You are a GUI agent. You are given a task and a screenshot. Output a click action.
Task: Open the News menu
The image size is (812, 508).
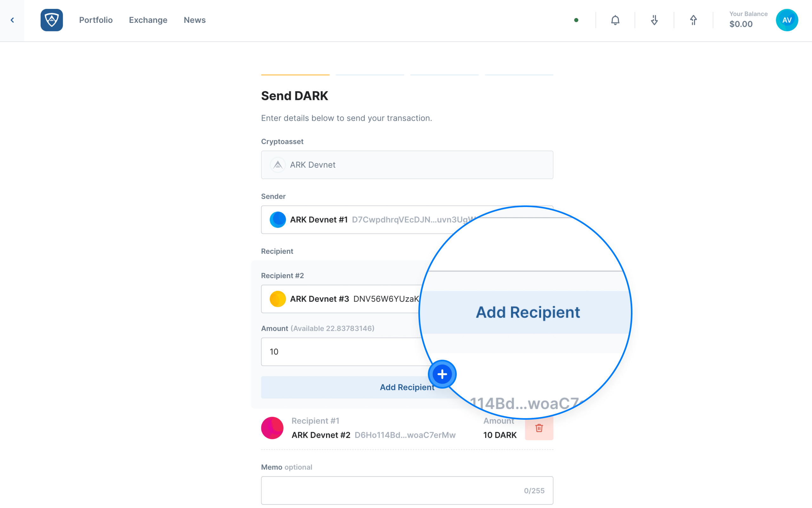click(x=195, y=20)
